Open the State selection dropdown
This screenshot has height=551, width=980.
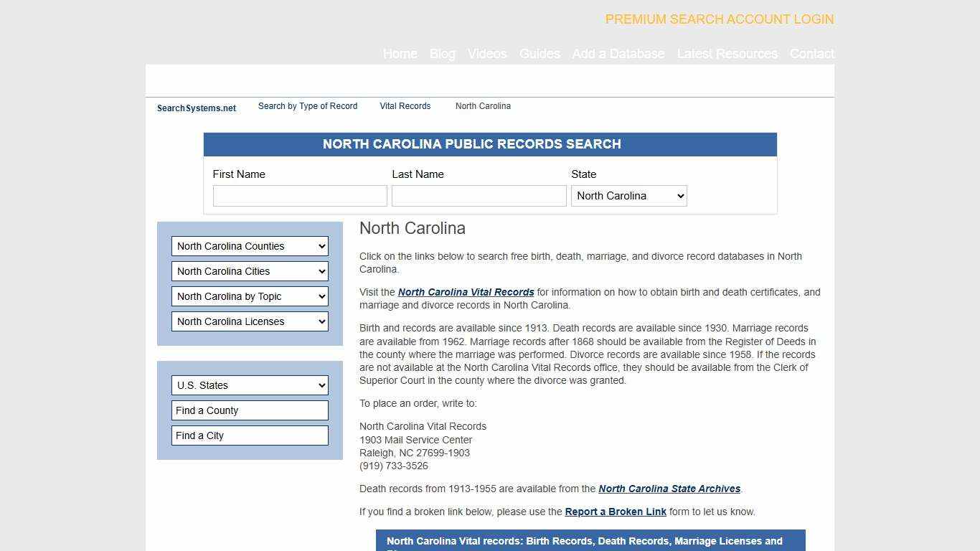628,195
